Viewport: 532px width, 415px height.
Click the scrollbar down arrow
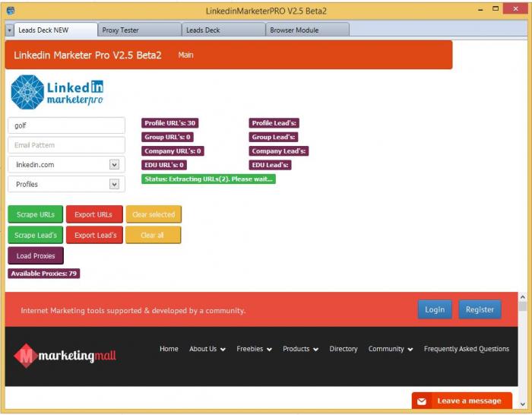click(x=523, y=404)
